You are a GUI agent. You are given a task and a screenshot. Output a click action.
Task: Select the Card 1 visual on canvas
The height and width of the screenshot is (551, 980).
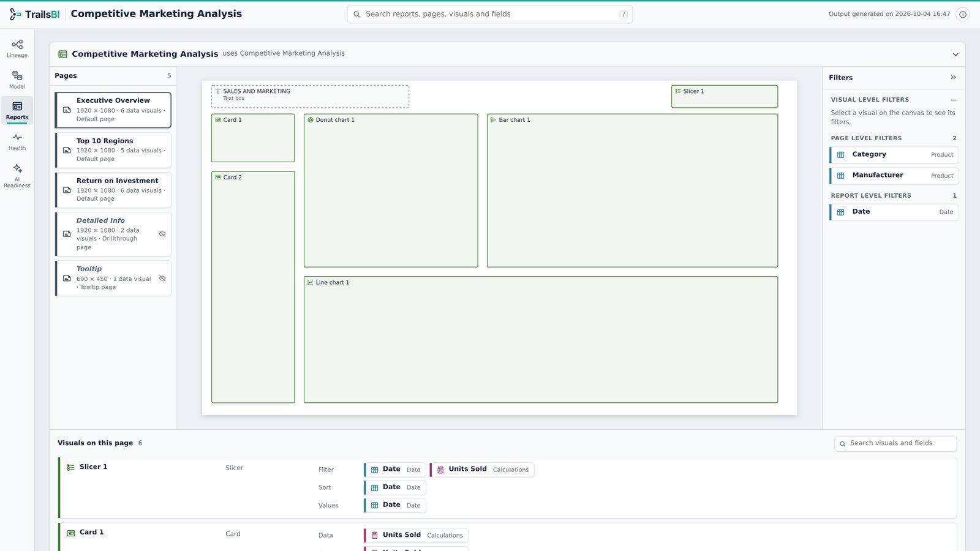(x=253, y=138)
